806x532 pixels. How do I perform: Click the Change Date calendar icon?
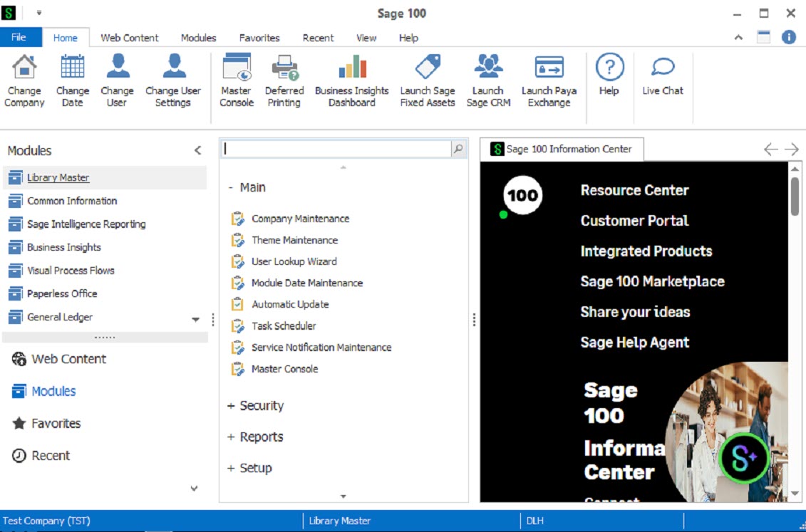[x=73, y=67]
